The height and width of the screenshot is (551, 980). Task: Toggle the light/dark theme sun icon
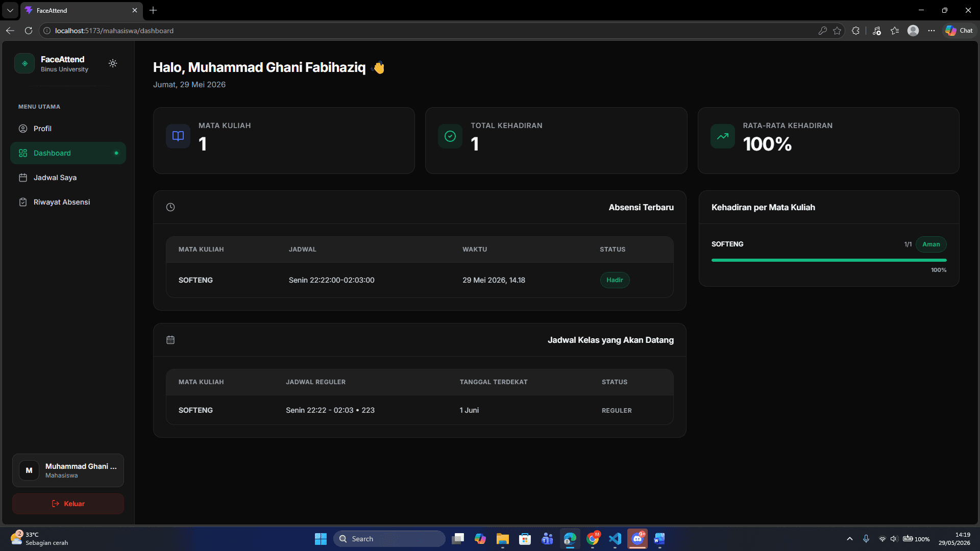(x=113, y=63)
